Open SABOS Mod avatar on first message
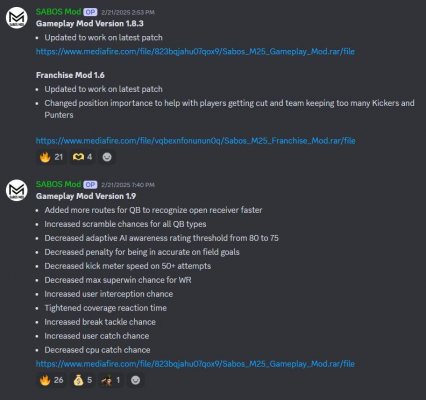 tap(17, 18)
